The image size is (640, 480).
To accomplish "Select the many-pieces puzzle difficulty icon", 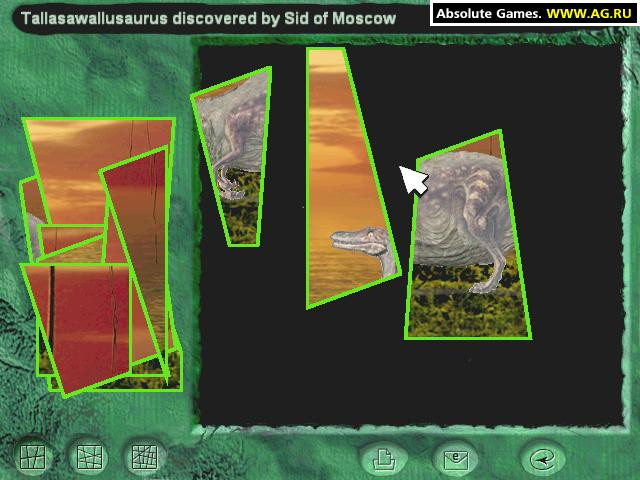I will click(x=144, y=456).
